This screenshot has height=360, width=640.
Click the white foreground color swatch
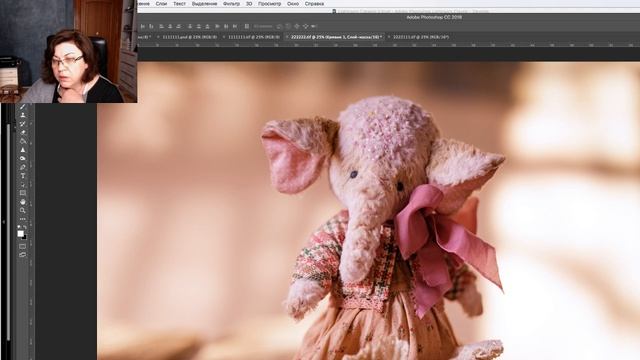20,233
